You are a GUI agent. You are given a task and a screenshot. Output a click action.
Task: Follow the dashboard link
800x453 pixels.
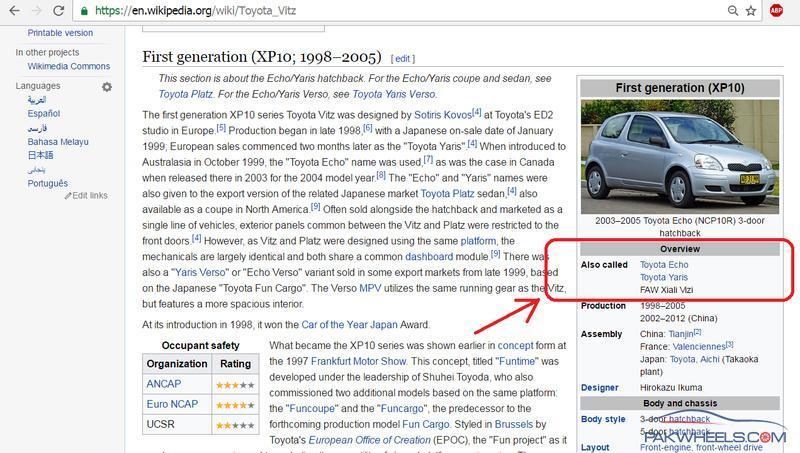point(429,257)
